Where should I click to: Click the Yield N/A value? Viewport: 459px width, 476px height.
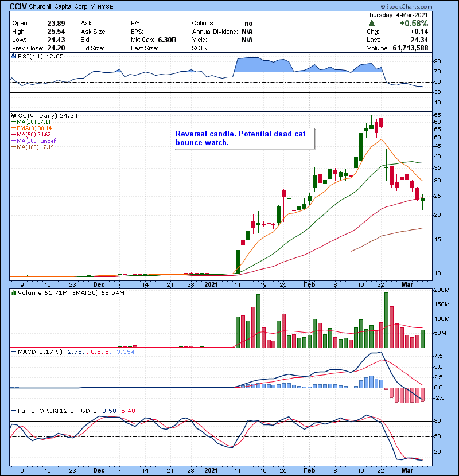[247, 40]
